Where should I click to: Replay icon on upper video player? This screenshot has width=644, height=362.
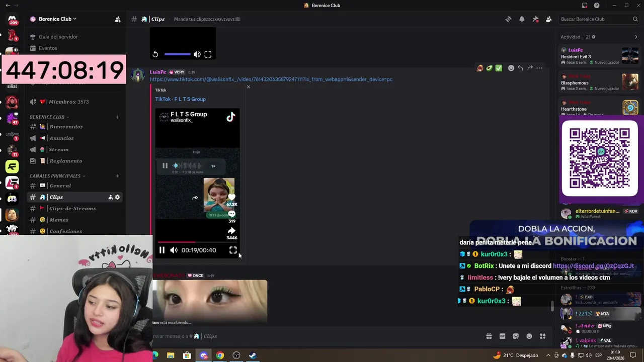[x=155, y=54]
